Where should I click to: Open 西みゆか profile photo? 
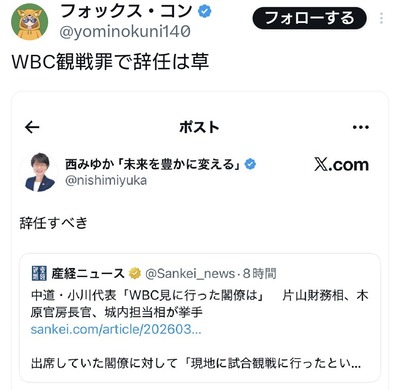(39, 172)
